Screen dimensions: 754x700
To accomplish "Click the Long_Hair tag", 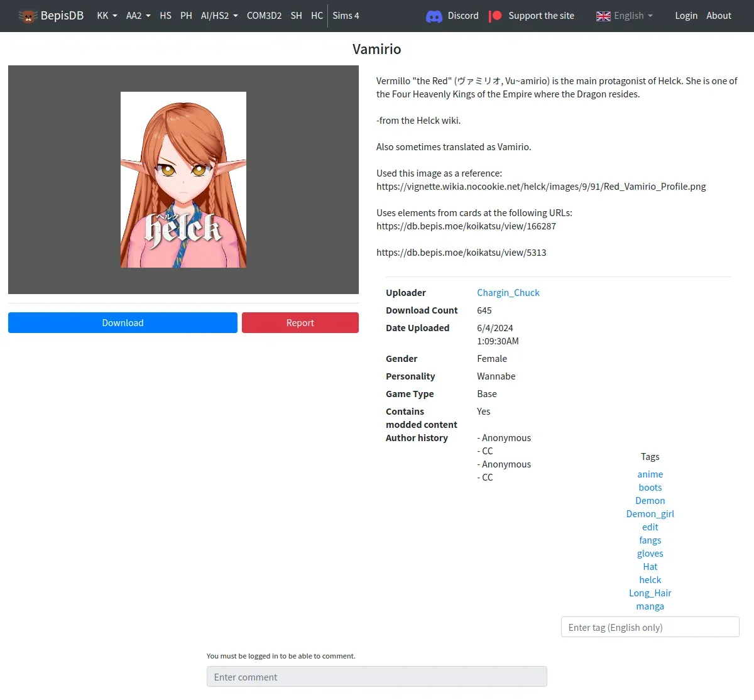I will (650, 593).
